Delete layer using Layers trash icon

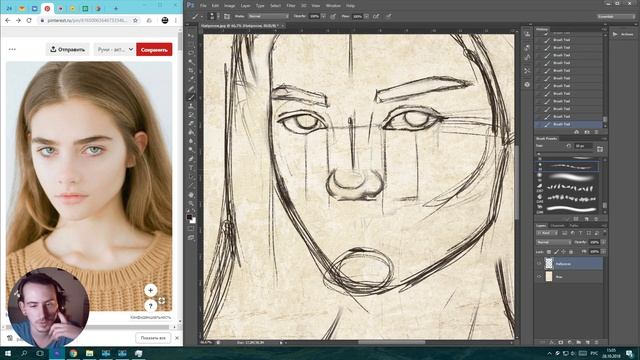pyautogui.click(x=597, y=342)
